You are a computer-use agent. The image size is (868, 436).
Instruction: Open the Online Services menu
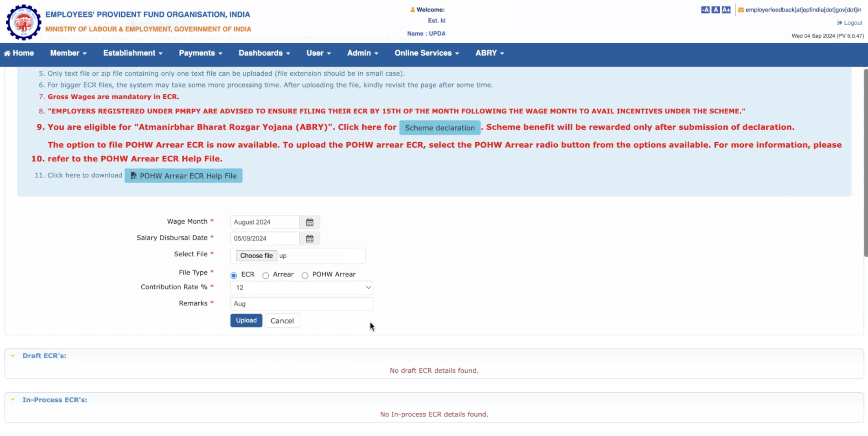coord(427,53)
